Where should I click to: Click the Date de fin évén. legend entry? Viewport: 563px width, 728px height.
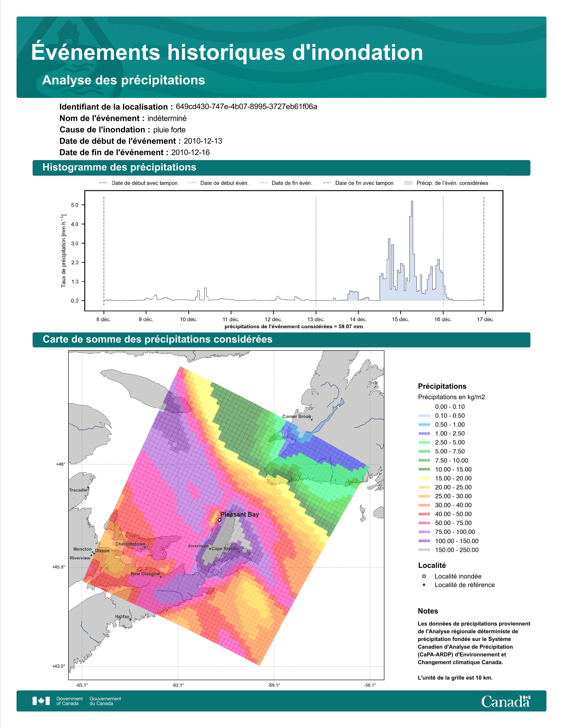(x=285, y=183)
